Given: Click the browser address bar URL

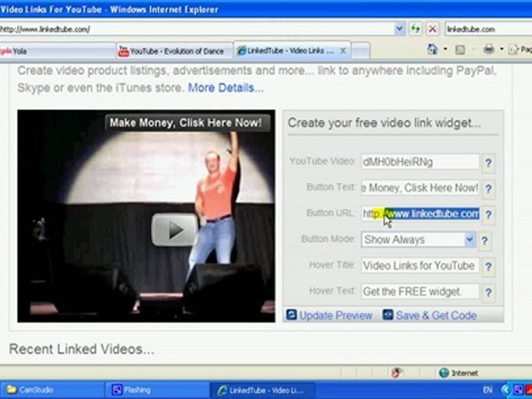Looking at the screenshot, I should tap(197, 29).
